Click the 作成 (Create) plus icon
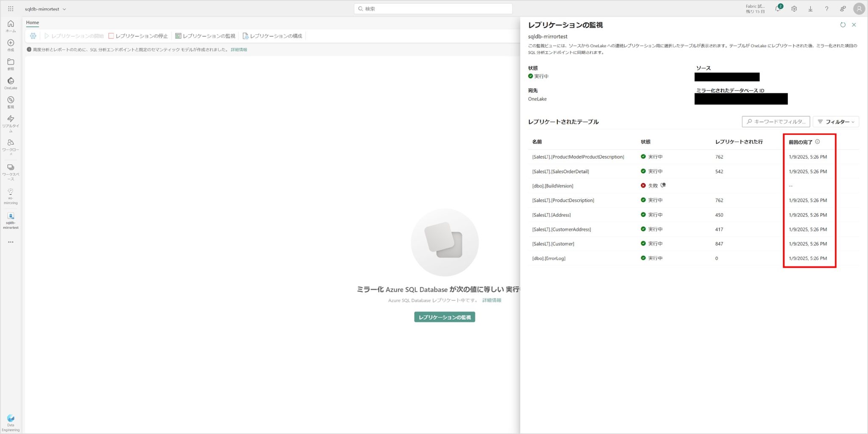 [11, 43]
